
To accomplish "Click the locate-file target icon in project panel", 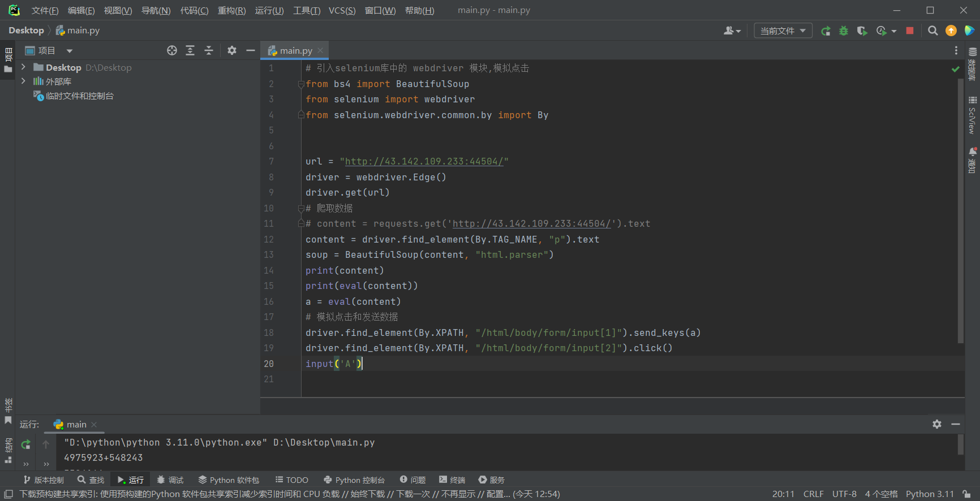I will click(x=172, y=50).
